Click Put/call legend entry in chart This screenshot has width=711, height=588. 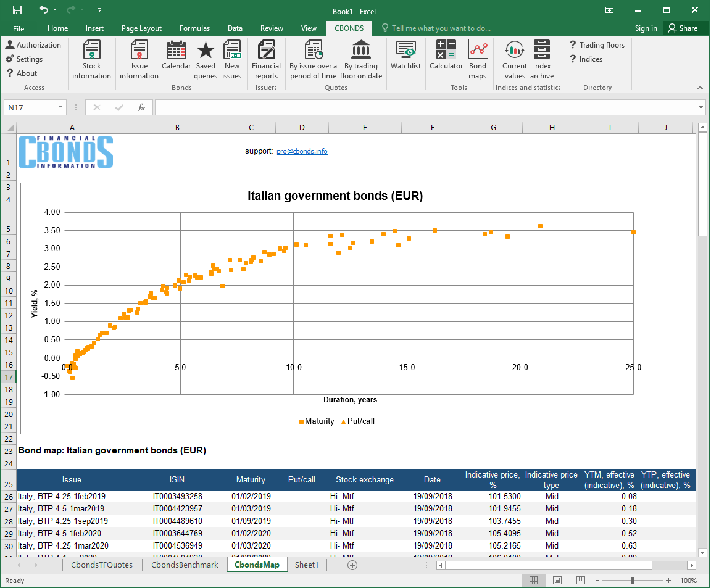coord(358,421)
